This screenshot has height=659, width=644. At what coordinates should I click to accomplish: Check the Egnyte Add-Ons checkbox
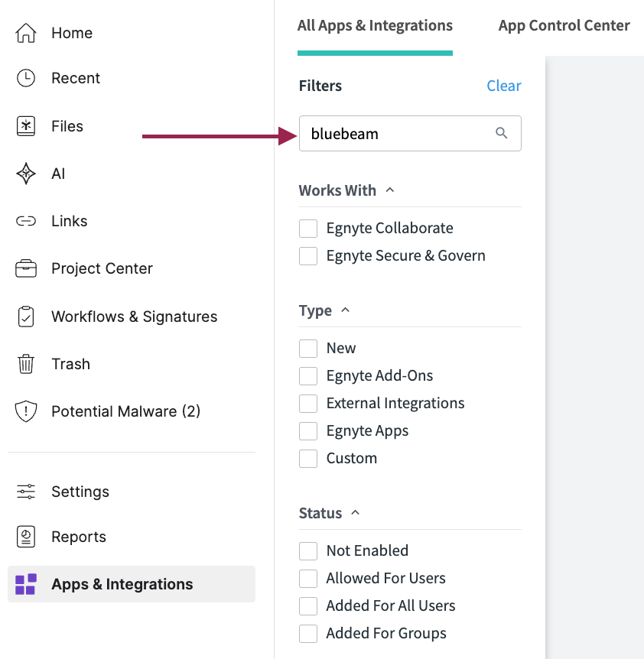coord(308,375)
